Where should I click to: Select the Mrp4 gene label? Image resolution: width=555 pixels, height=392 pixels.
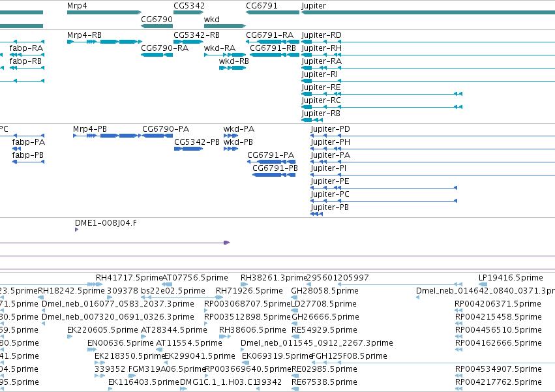point(77,6)
